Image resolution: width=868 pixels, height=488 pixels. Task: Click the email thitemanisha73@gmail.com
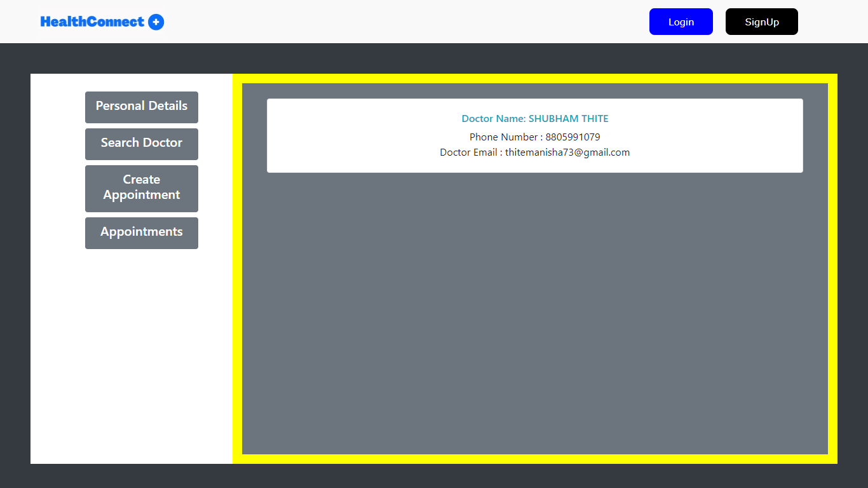point(567,152)
